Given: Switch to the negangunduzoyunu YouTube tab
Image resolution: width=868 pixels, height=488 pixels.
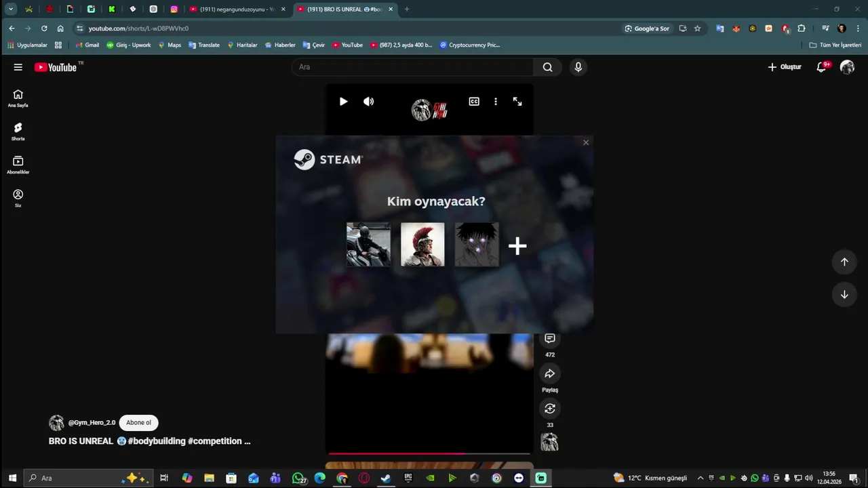Looking at the screenshot, I should click(237, 9).
